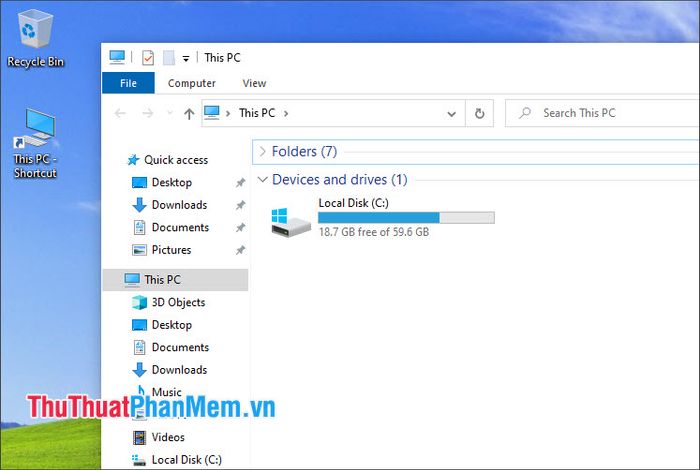Click the pin icon beside Desktop
700x470 pixels.
(x=241, y=182)
